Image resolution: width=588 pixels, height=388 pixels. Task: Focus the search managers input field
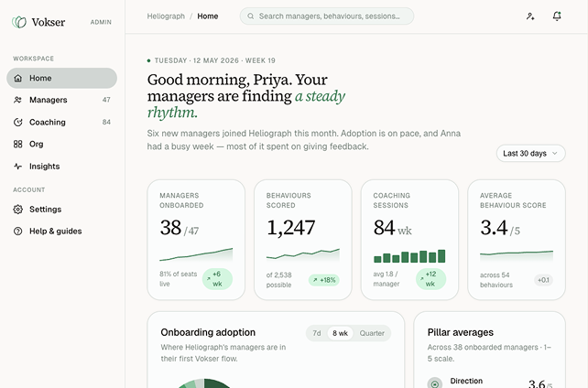tap(327, 16)
